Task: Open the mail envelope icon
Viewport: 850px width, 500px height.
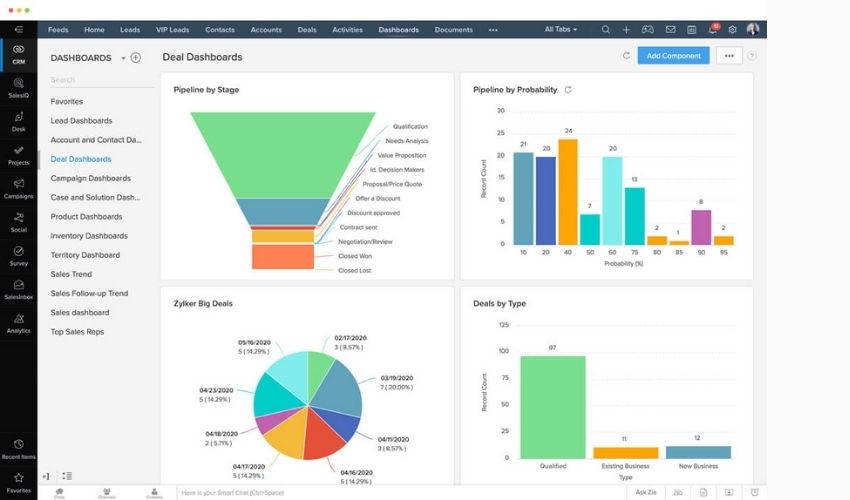Action: pyautogui.click(x=671, y=29)
